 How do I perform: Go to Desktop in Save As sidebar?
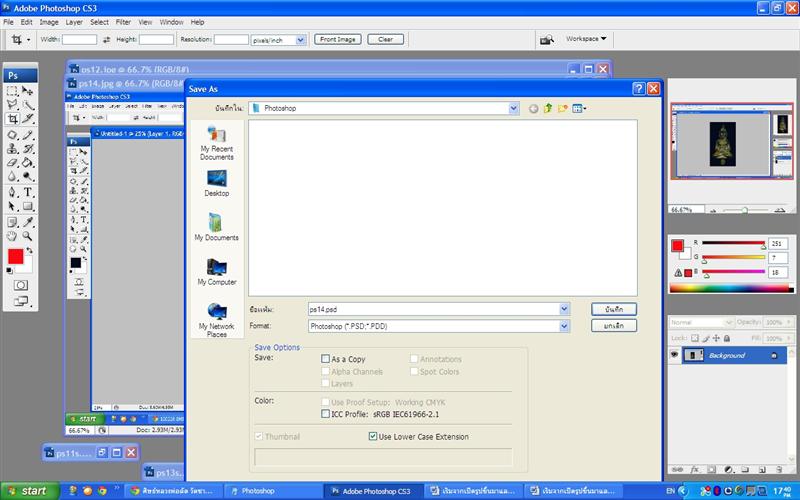coord(216,182)
